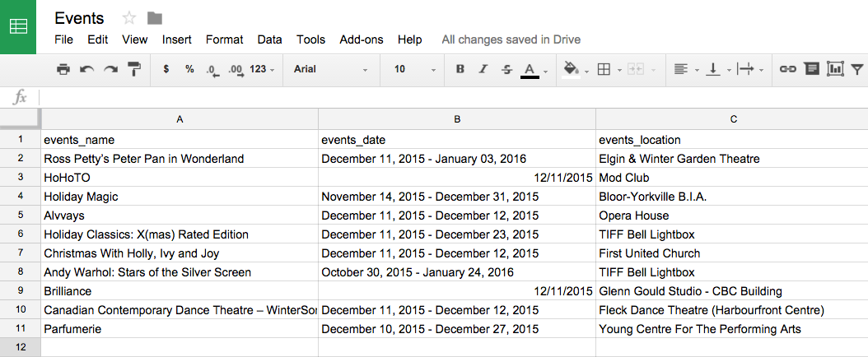Open horizontal align options
Viewport: 868px width, 357px height.
(x=680, y=69)
